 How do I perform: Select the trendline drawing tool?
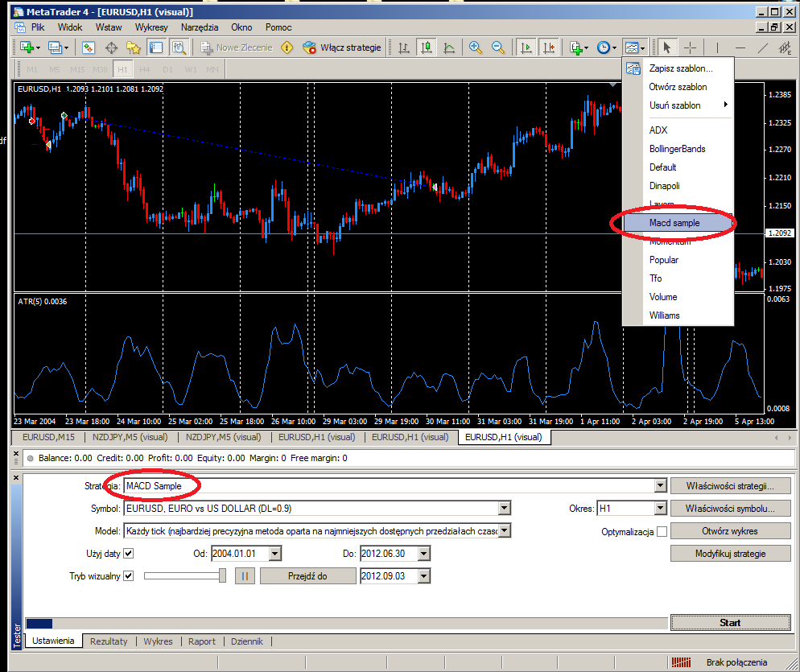763,48
